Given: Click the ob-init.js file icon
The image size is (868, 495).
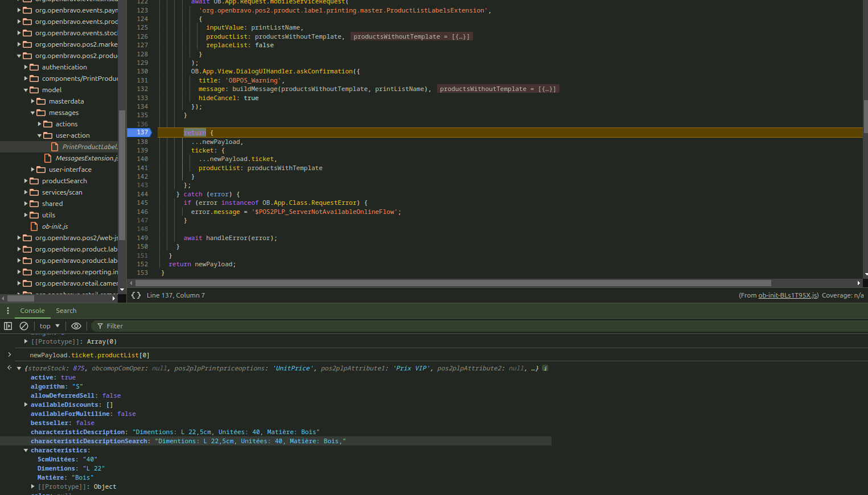Looking at the screenshot, I should pyautogui.click(x=34, y=226).
